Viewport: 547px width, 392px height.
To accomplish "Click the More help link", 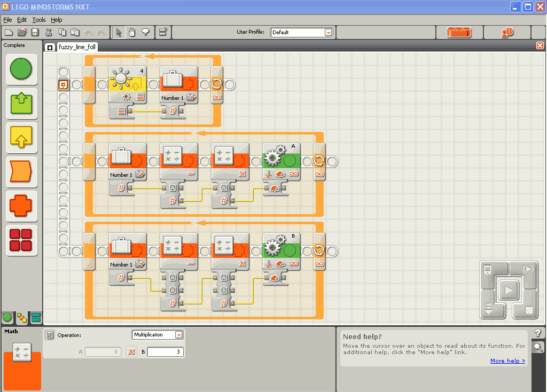I will click(507, 360).
